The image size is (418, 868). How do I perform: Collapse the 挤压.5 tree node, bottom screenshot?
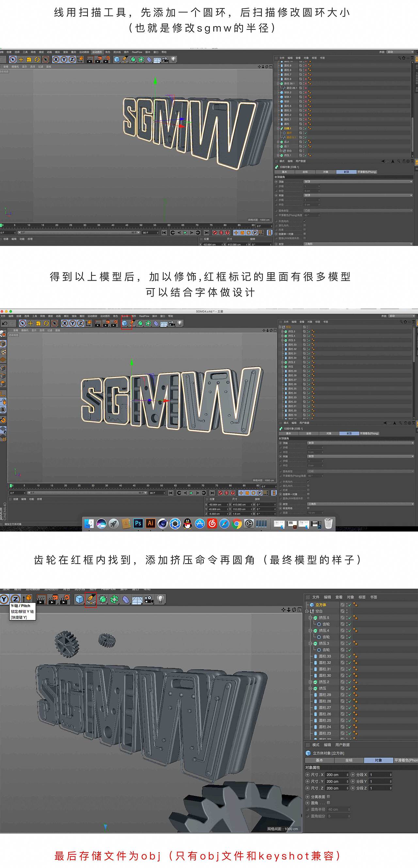tap(311, 618)
